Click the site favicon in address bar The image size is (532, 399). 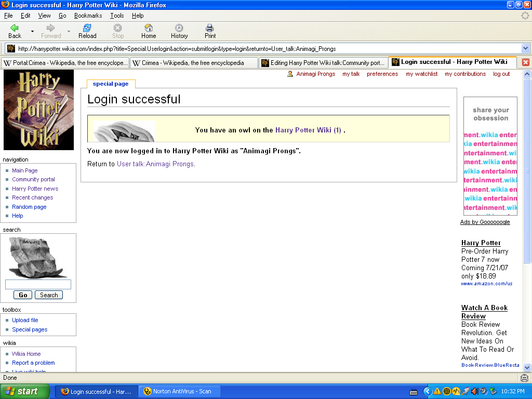(11, 48)
